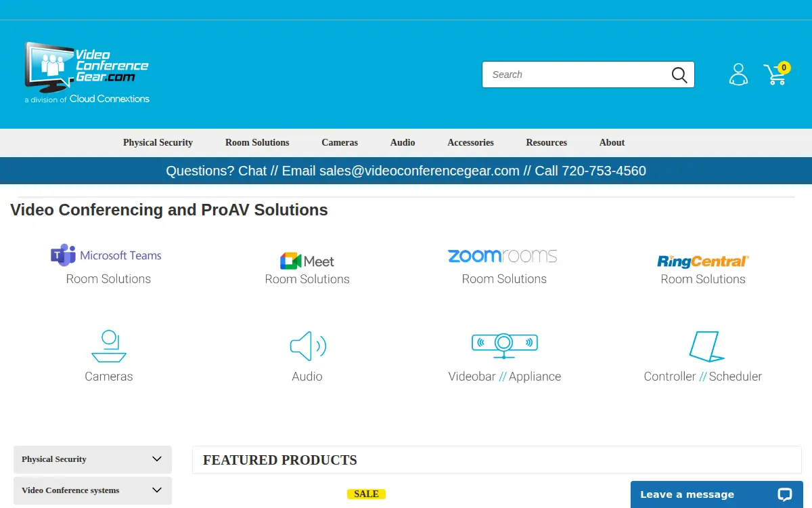Click the Google Meet logo
812x508 pixels.
click(307, 261)
